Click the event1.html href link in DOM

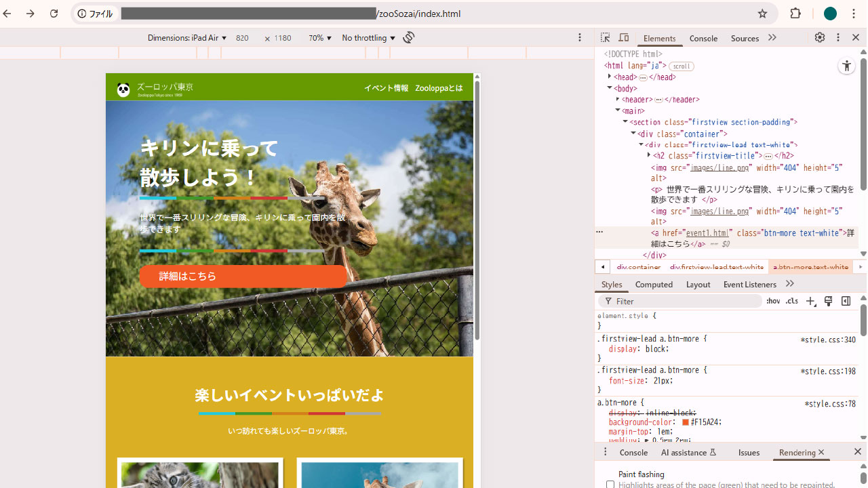[x=708, y=232]
